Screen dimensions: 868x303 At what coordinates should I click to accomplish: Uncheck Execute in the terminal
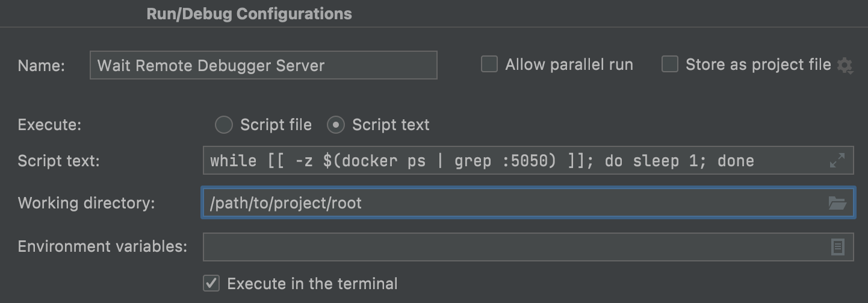(x=211, y=283)
